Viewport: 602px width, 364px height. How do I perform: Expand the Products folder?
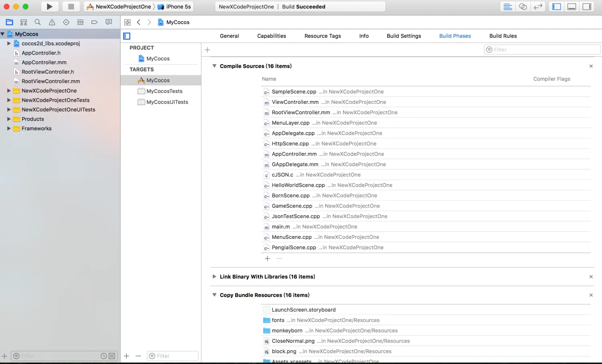[x=9, y=119]
